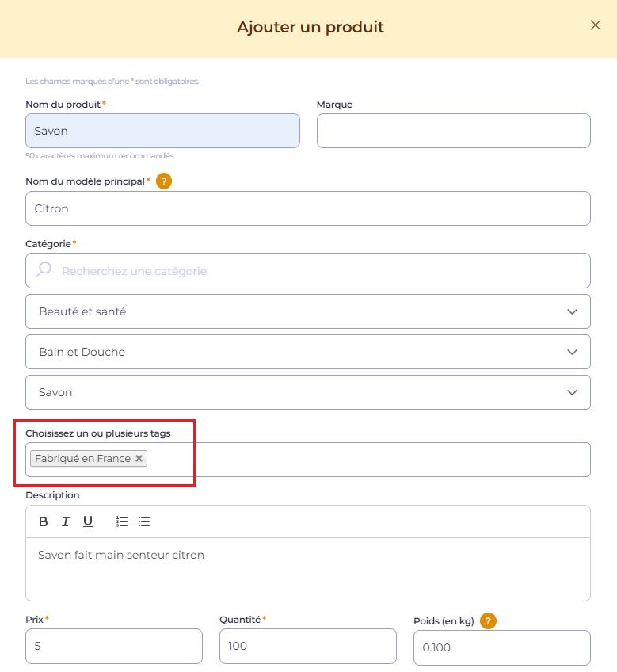617x672 pixels.
Task: Toggle Italic text formatting
Action: click(x=66, y=521)
